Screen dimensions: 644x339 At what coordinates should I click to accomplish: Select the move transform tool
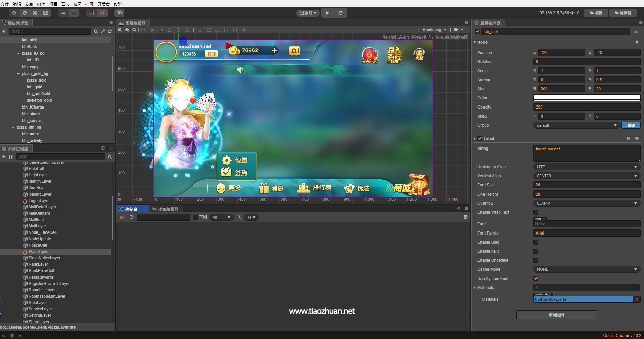coord(14,13)
